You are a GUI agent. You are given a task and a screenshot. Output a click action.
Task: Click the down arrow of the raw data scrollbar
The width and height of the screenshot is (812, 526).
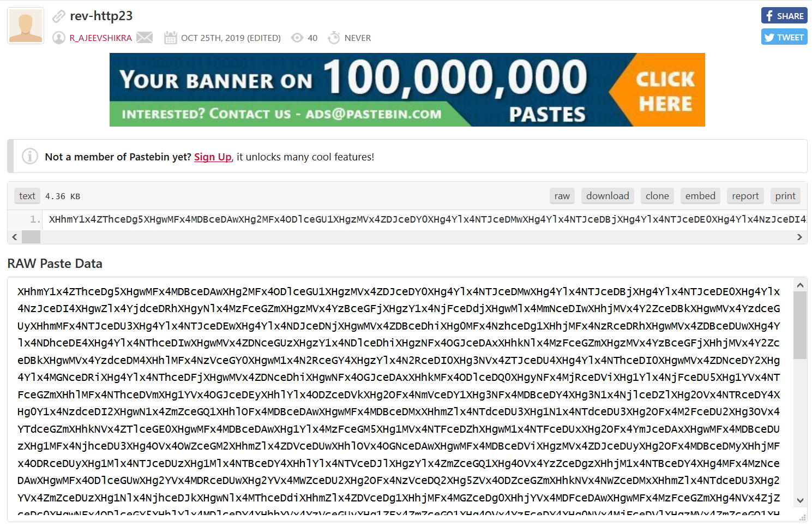(x=800, y=500)
